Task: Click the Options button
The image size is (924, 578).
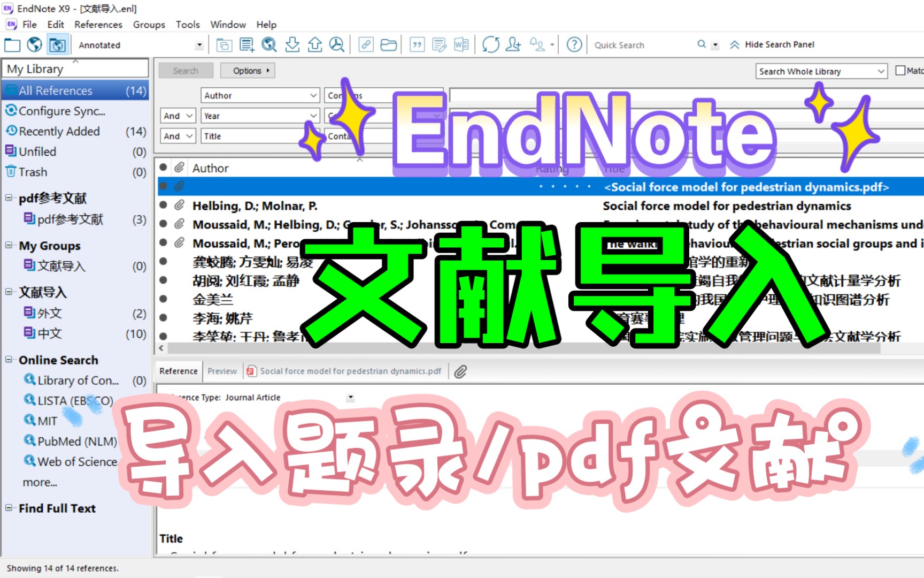Action: [247, 71]
